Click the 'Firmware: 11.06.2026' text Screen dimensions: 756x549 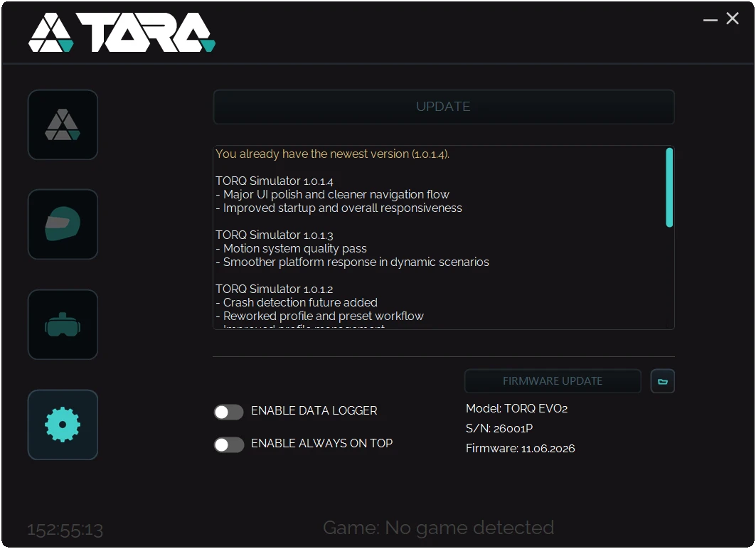(x=520, y=448)
